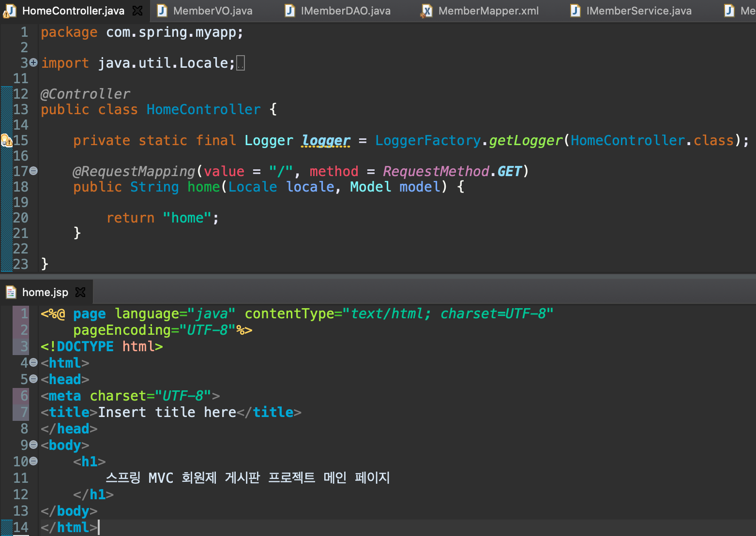Click the home method name on line 18
The height and width of the screenshot is (536, 756).
203,187
